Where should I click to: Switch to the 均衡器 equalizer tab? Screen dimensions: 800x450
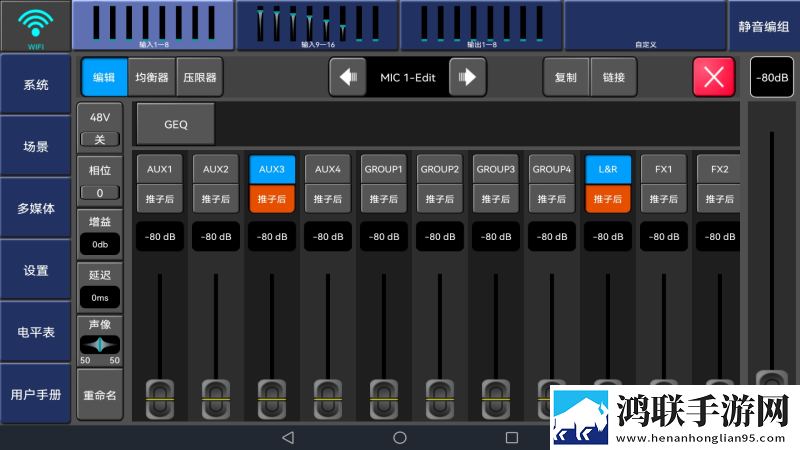pyautogui.click(x=152, y=77)
